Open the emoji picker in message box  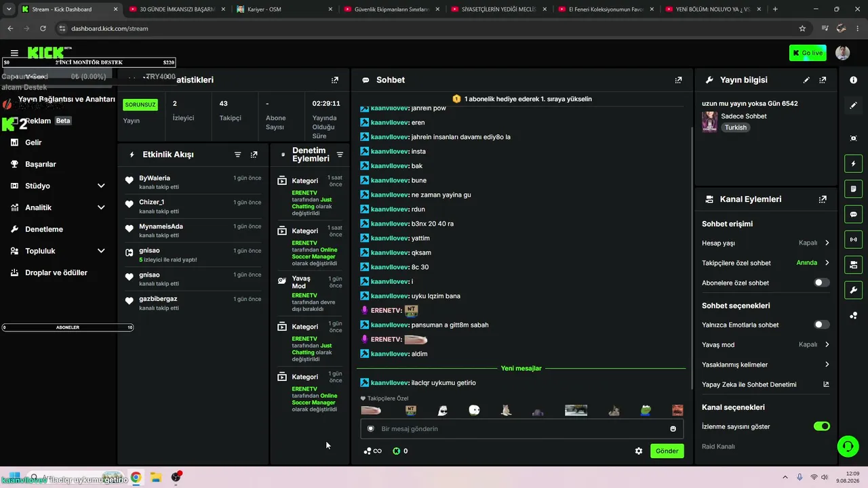[x=673, y=429]
